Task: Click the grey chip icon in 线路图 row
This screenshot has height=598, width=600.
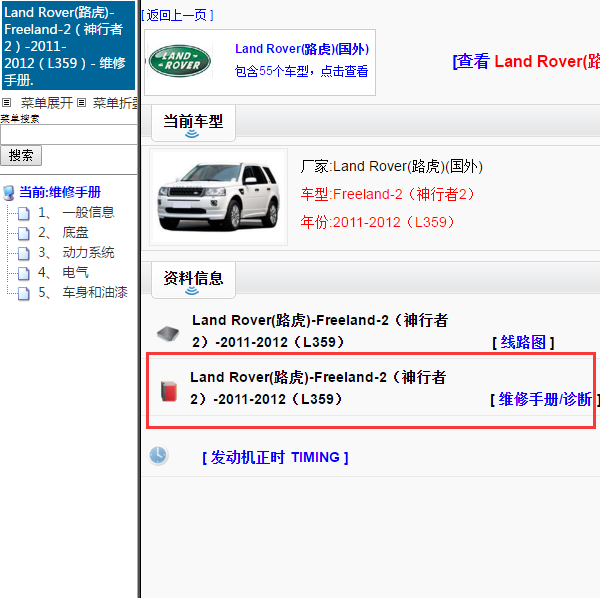Action: [x=168, y=333]
